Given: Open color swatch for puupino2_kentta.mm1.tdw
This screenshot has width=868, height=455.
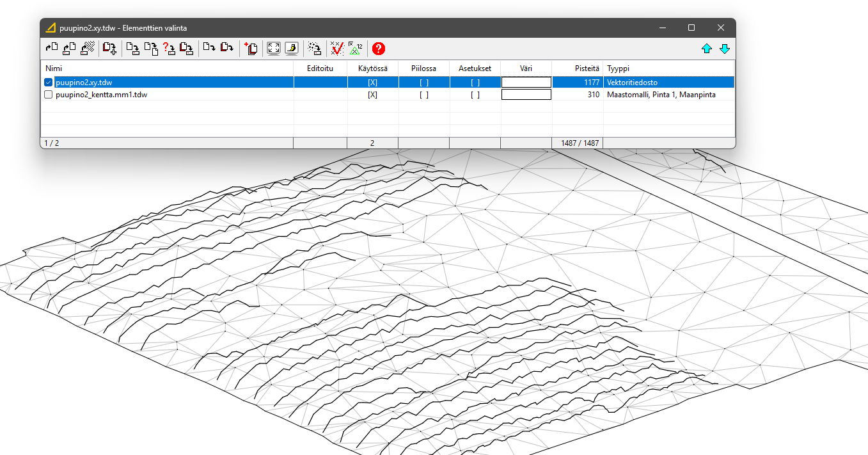Looking at the screenshot, I should [526, 95].
